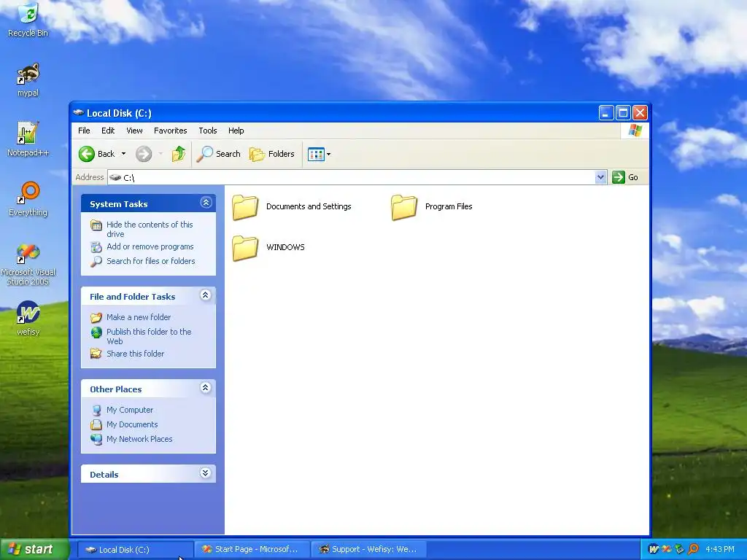
Task: Click the green Go button
Action: tap(625, 177)
